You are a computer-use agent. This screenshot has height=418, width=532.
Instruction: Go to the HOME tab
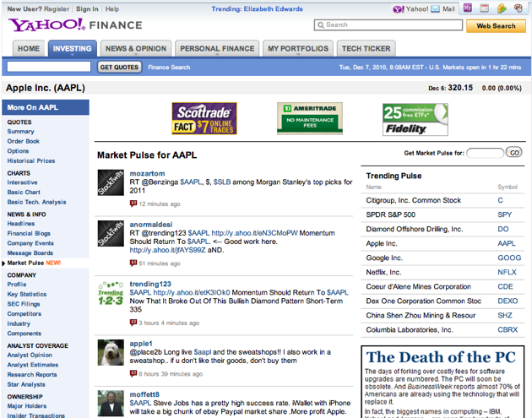click(x=29, y=48)
